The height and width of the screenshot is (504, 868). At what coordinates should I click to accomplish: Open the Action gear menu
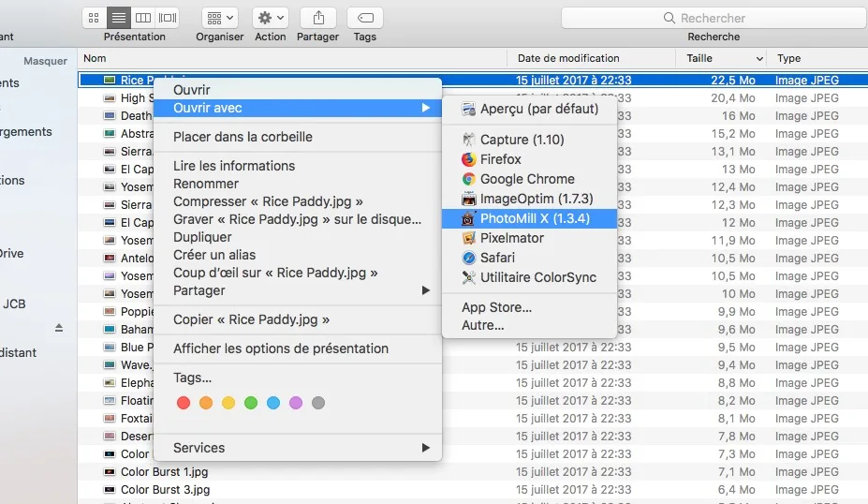click(x=271, y=18)
